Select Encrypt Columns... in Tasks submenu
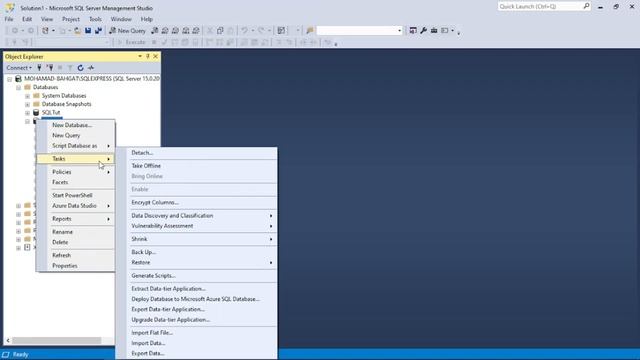 [x=196, y=202]
